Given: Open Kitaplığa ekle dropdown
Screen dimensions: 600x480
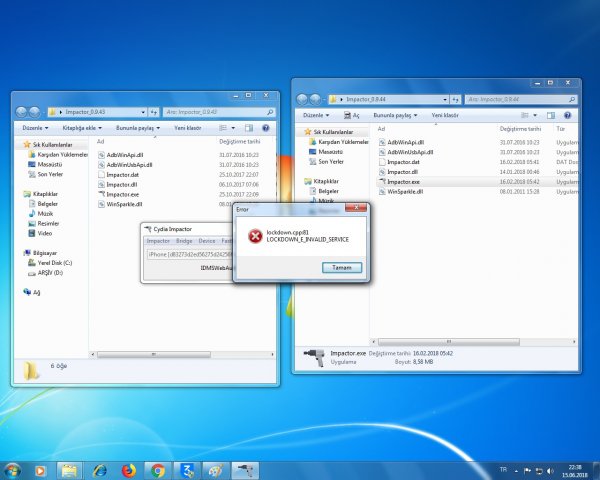Looking at the screenshot, I should [81, 128].
